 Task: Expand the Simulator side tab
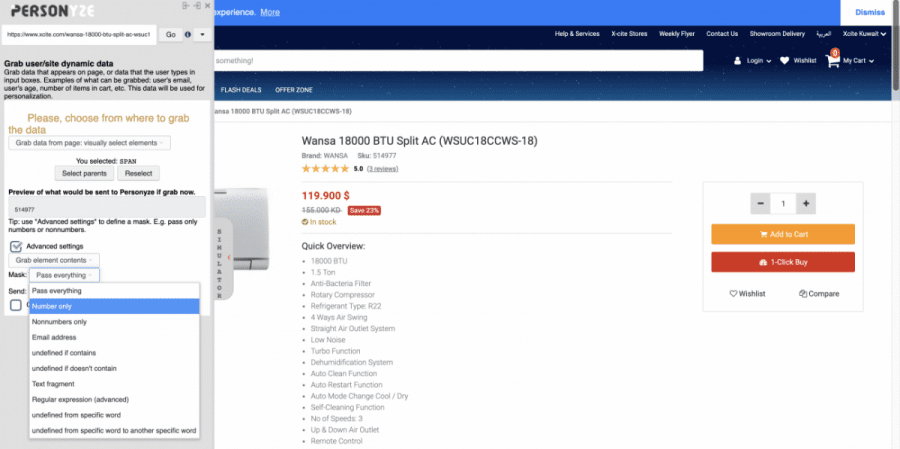pyautogui.click(x=223, y=258)
